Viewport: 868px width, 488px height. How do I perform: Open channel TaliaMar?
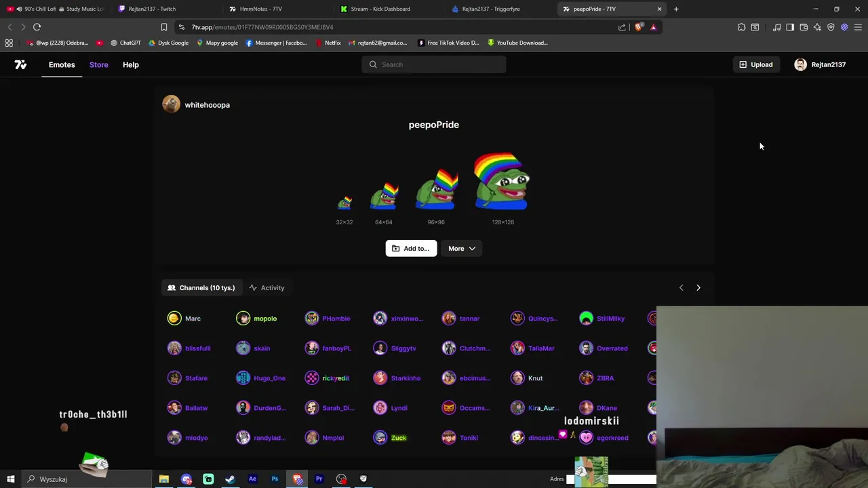[x=533, y=348]
